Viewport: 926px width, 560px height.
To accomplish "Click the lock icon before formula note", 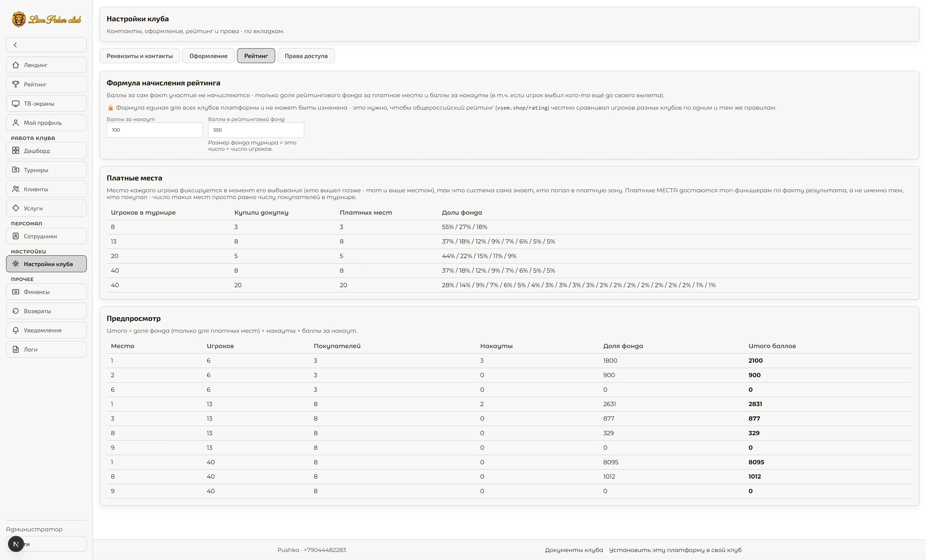I will [x=111, y=108].
